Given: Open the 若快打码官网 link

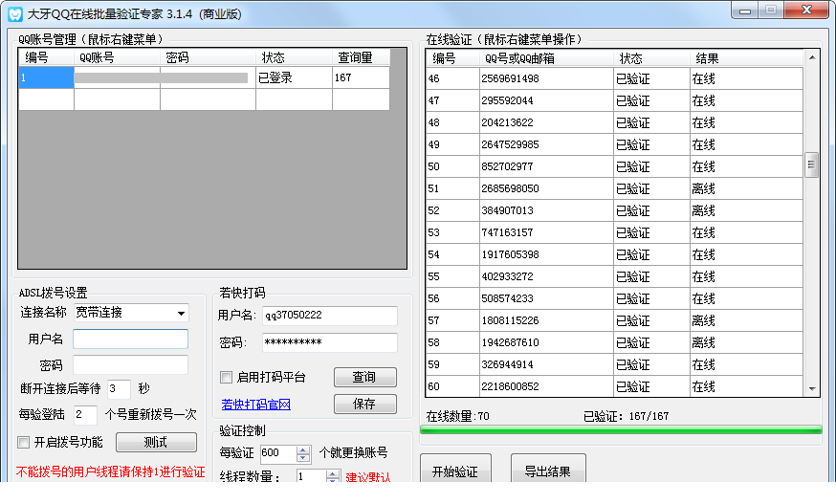Looking at the screenshot, I should tap(256, 405).
